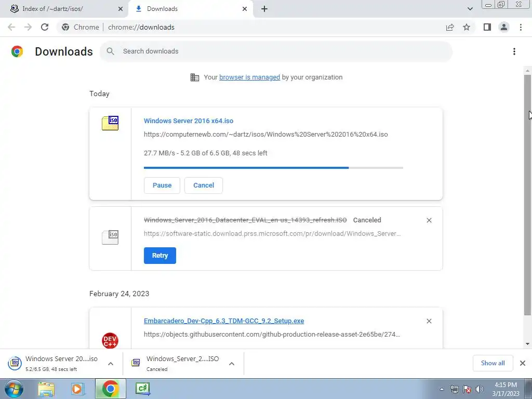Click the browser back arrow
532x399 pixels.
click(11, 27)
